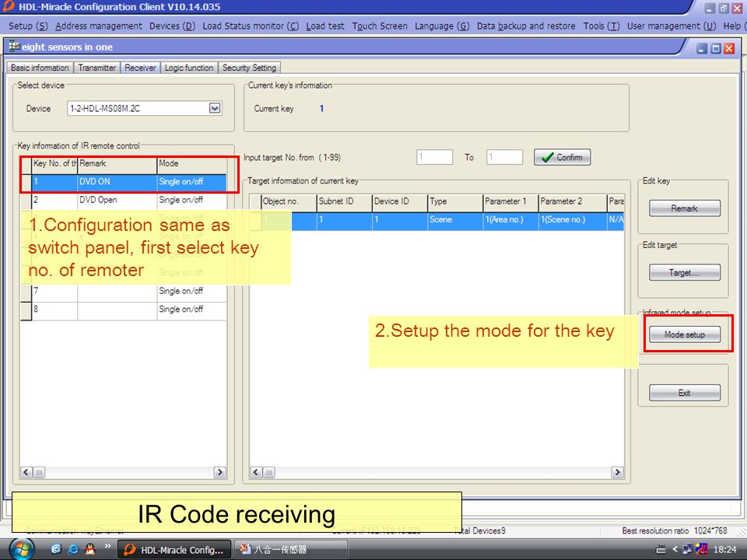Viewport: 747px width, 560px height.
Task: Open Load Status monitor menu
Action: [251, 26]
